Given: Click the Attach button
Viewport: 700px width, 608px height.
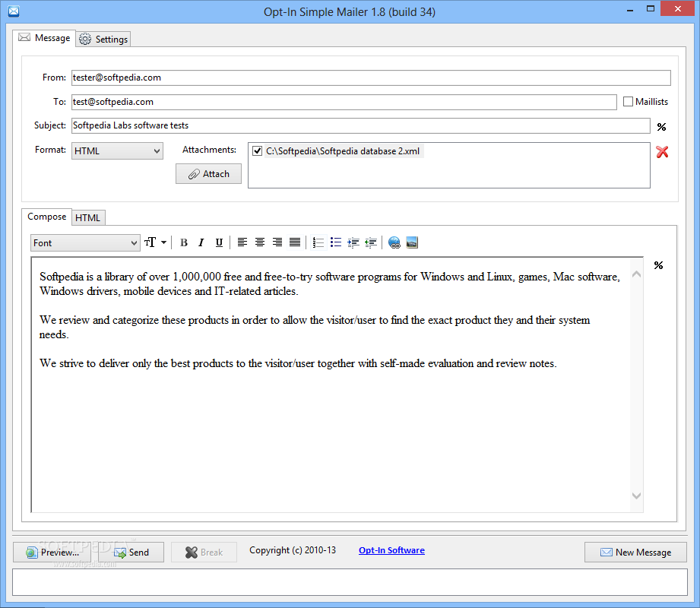Looking at the screenshot, I should 208,174.
